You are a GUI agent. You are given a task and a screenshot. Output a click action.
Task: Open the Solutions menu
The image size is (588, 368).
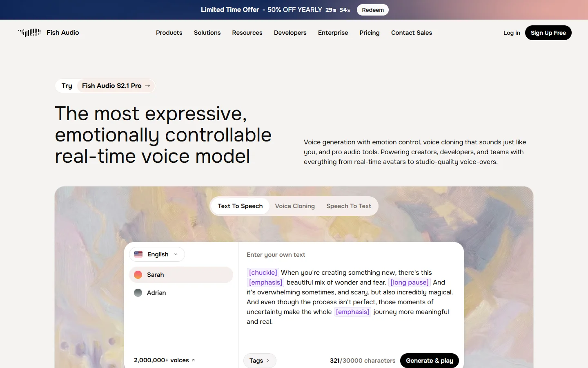point(207,33)
